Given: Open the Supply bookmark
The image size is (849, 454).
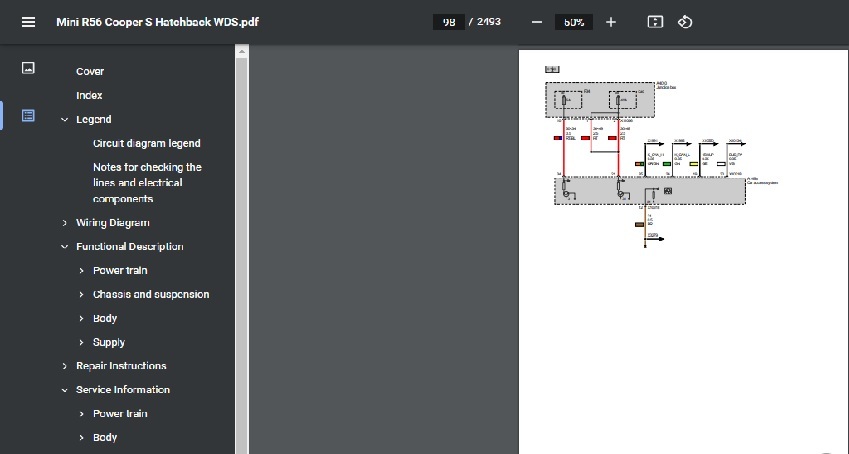Looking at the screenshot, I should click(109, 342).
